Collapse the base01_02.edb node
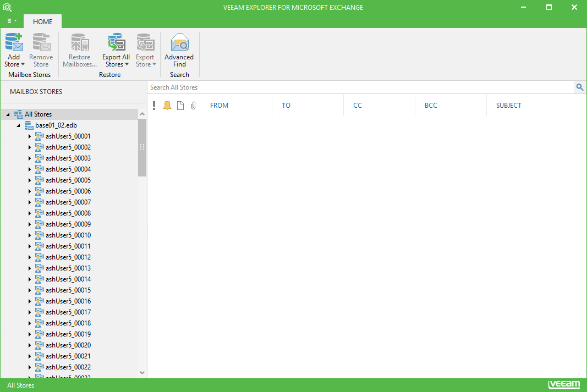 tap(18, 126)
